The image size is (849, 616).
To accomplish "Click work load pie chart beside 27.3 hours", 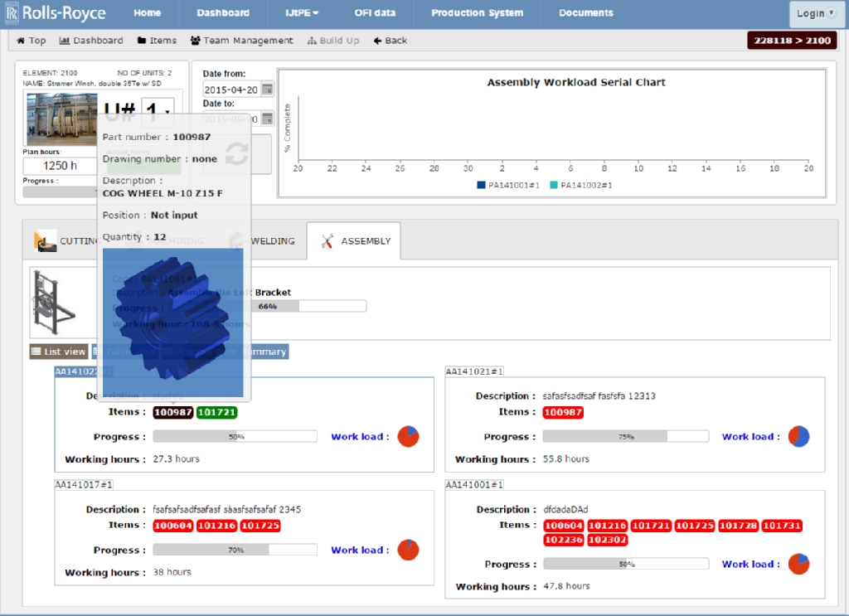I will [x=408, y=436].
